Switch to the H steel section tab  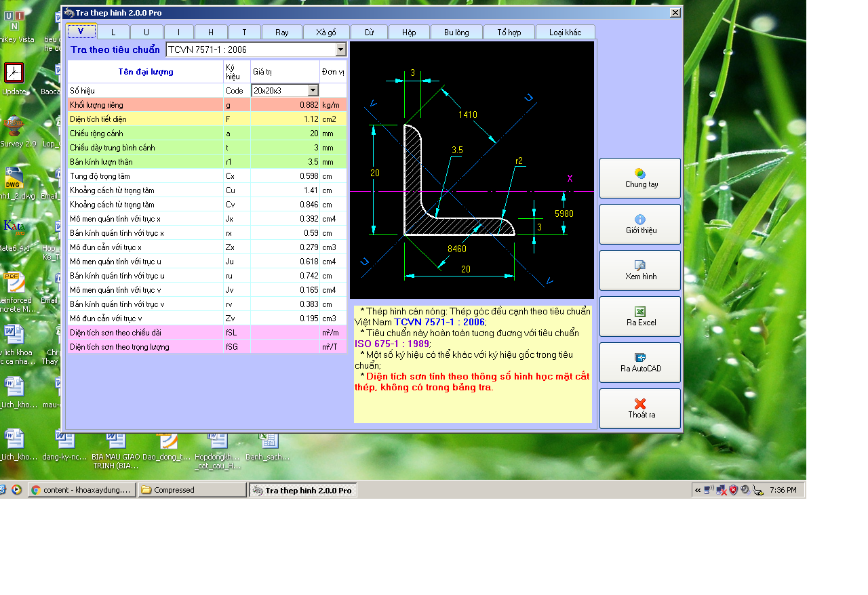211,33
